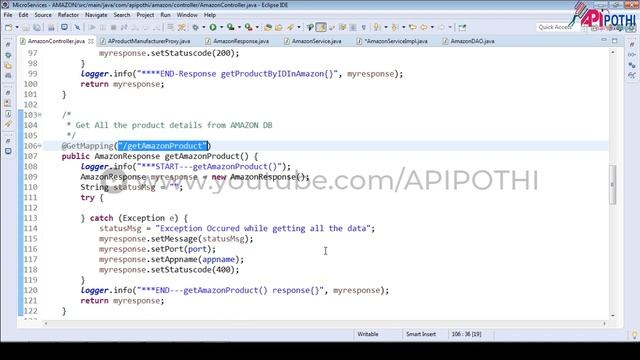Toggle Show Whitespace Characters icon
640x360 pixels.
(364, 27)
